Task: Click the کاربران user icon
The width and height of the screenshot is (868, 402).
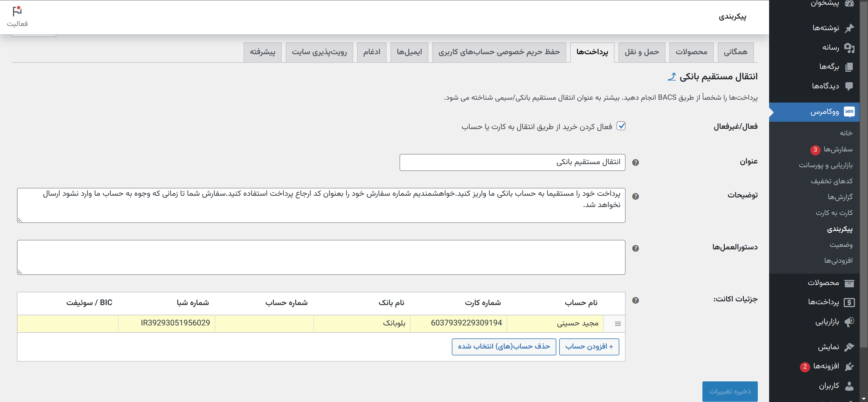Action: click(x=849, y=386)
